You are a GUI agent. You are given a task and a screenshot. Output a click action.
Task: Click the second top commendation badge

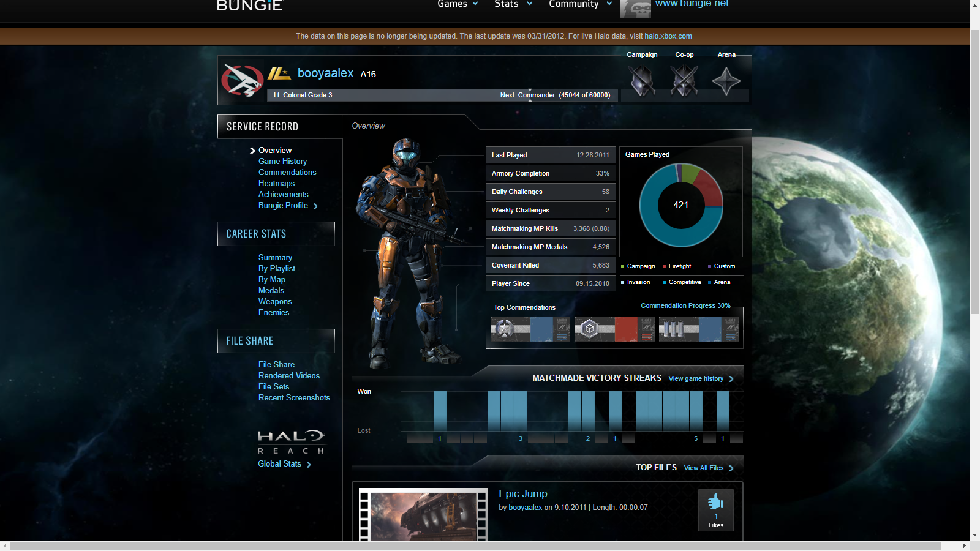click(614, 329)
